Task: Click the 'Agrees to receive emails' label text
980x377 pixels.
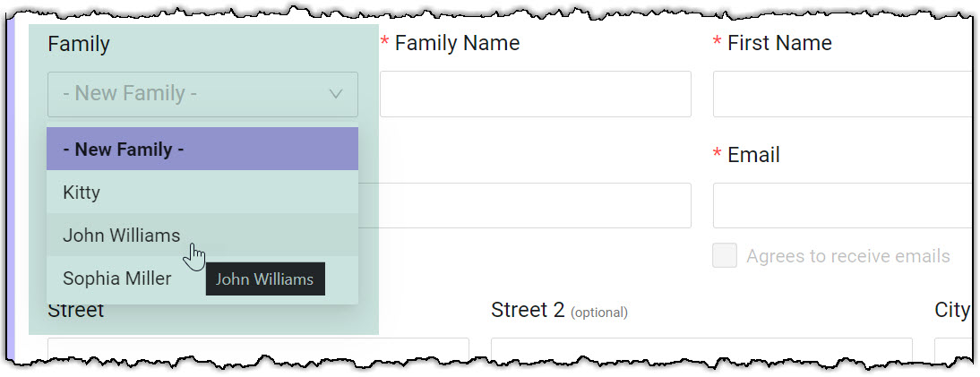Action: pyautogui.click(x=847, y=256)
